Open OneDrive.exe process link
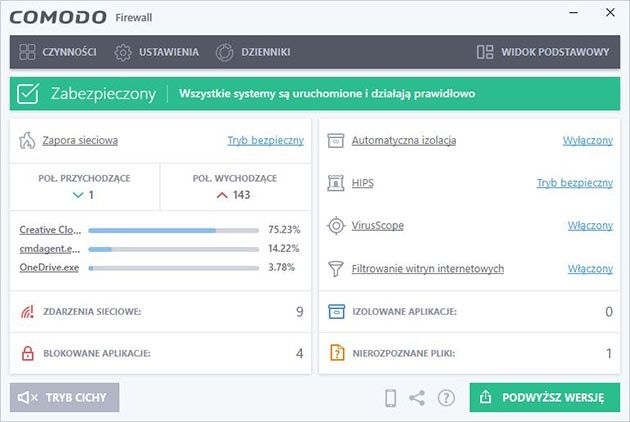The height and width of the screenshot is (422, 630). tap(49, 267)
